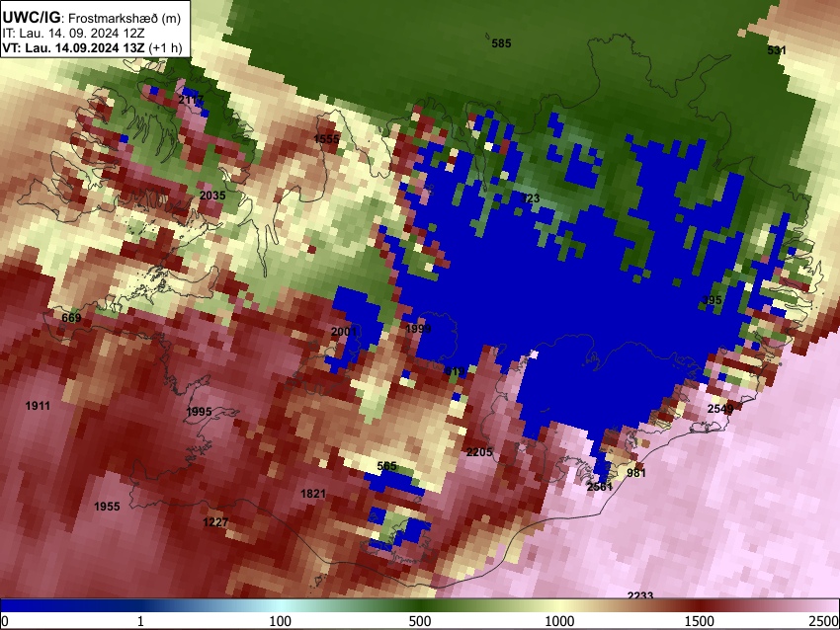Image resolution: width=840 pixels, height=630 pixels.
Task: Click the legend label 2500
Action: tap(824, 621)
